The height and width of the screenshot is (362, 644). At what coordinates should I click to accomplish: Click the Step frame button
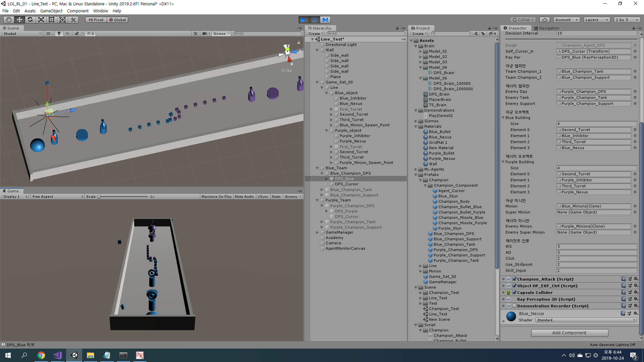[x=325, y=20]
